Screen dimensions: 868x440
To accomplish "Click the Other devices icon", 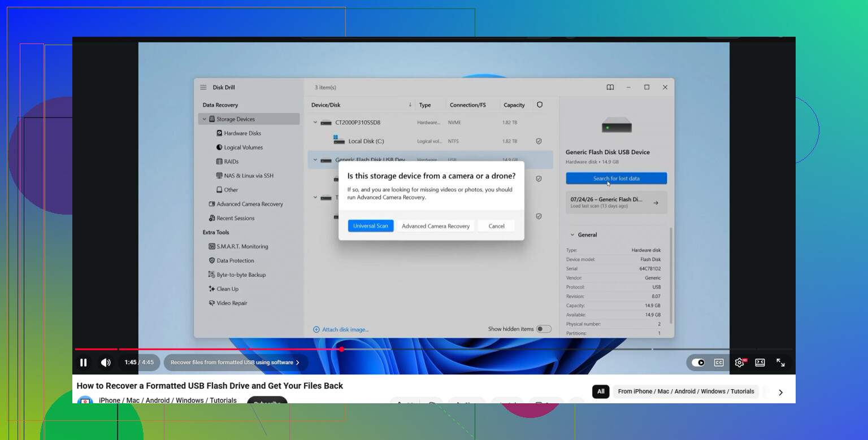I will tap(219, 190).
